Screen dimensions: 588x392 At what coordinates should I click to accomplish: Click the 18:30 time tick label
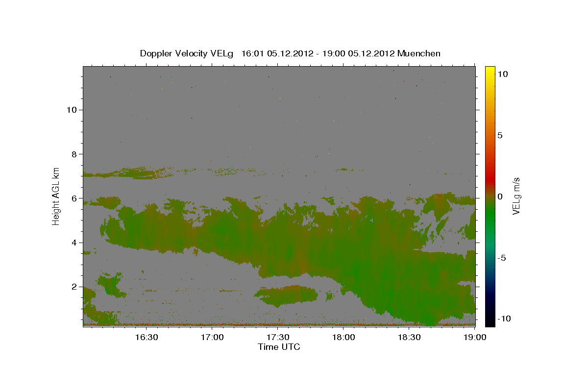point(409,338)
